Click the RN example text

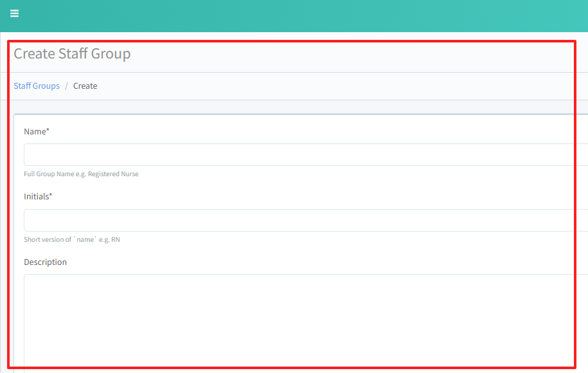click(116, 240)
